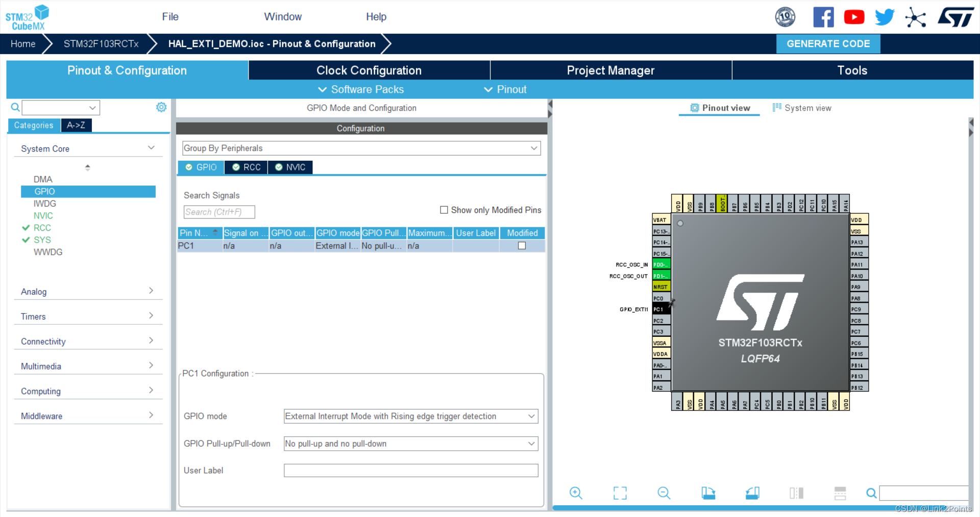Open the Pinout dropdown menu
Image resolution: width=980 pixels, height=517 pixels.
505,89
